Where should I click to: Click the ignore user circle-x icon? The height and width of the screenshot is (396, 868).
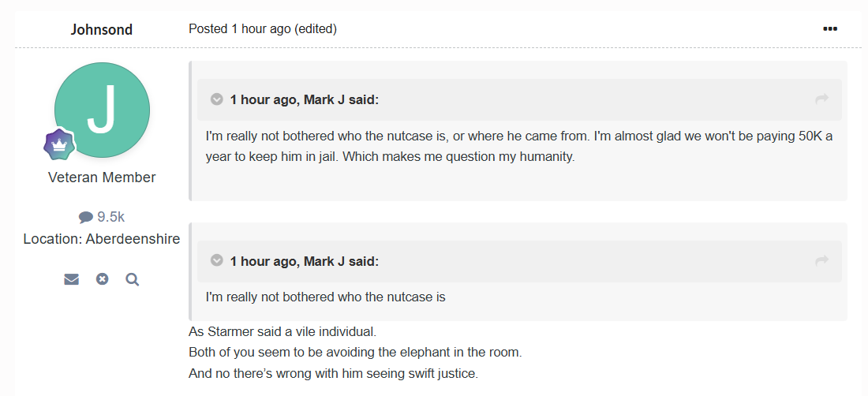[102, 279]
